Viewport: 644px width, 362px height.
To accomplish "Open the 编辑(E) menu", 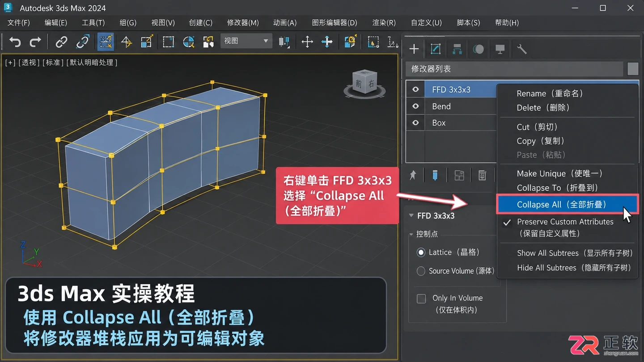I will (x=56, y=22).
